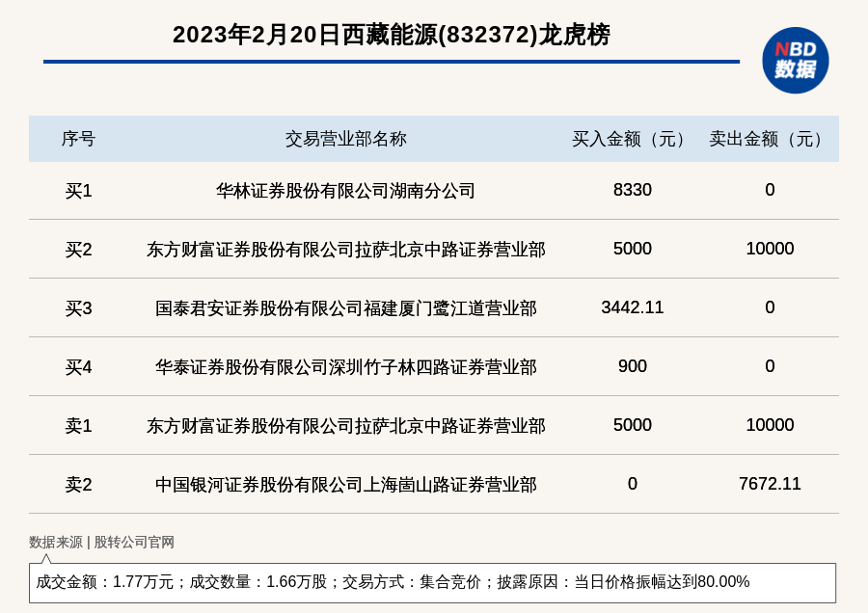Viewport: 868px width, 613px height.
Task: Select the buy amount 900
Action: (632, 365)
